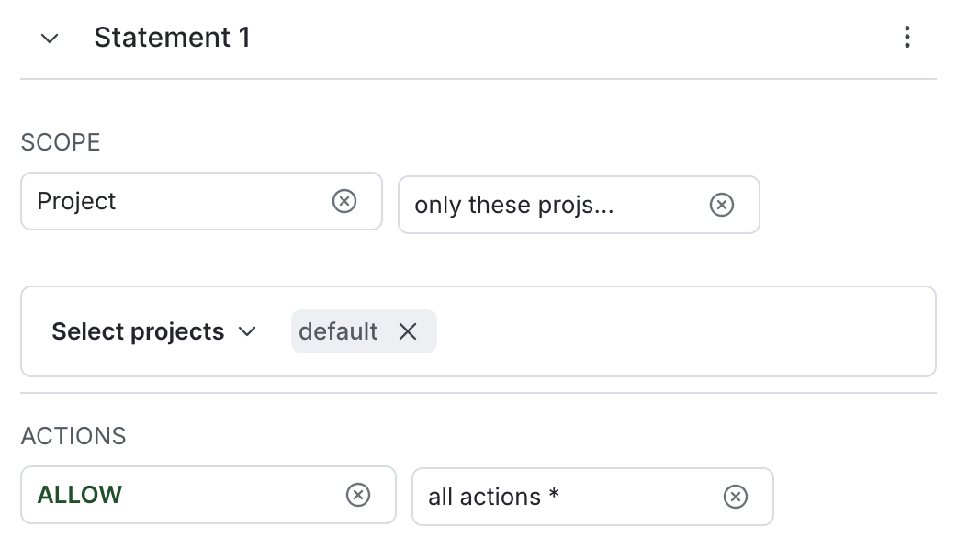
Task: Expand the Select projects chevron arrow
Action: coord(246,331)
